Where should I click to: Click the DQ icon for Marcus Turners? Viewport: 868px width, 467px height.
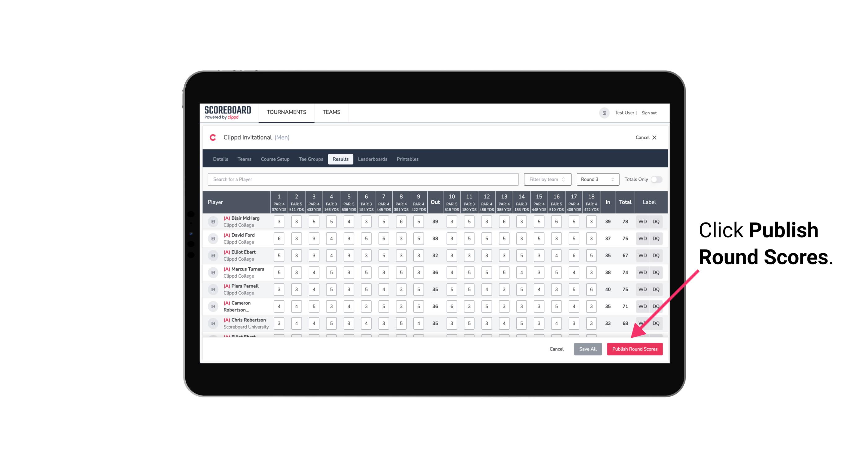656,272
